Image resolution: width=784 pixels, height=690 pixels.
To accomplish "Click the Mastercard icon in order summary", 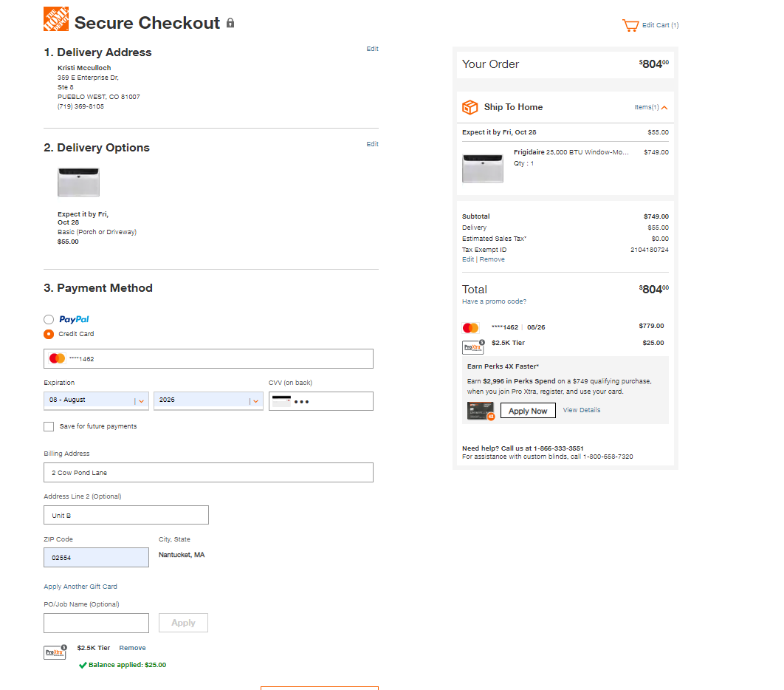I will click(x=470, y=328).
